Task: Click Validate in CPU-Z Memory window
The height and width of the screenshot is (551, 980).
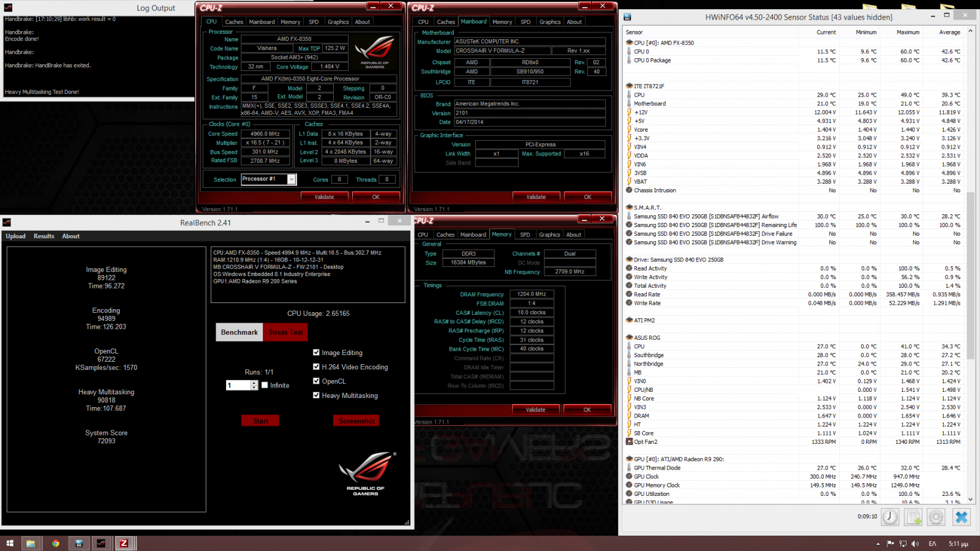Action: coord(536,410)
